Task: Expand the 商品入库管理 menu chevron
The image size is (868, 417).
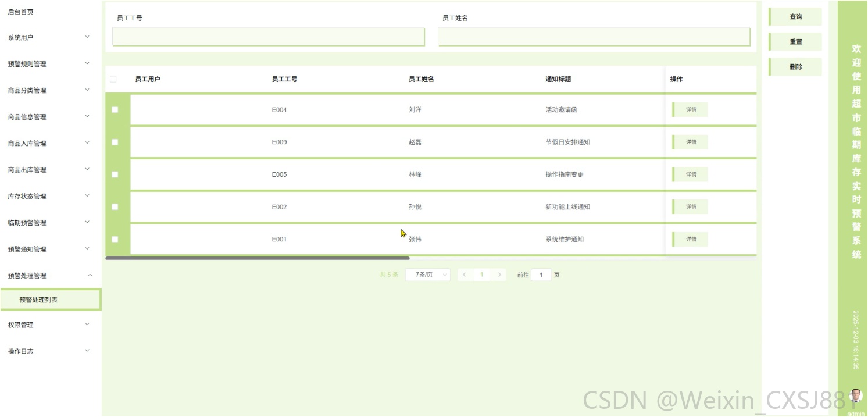Action: (x=87, y=143)
